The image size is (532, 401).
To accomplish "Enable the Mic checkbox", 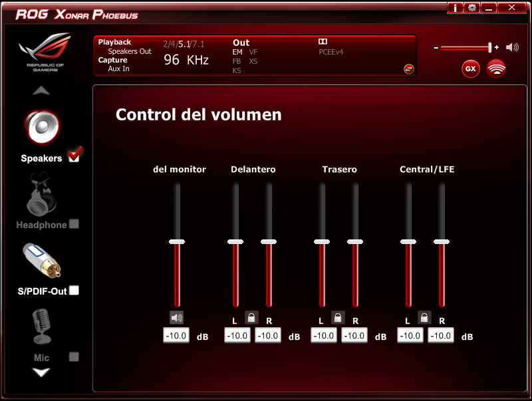I will [74, 356].
